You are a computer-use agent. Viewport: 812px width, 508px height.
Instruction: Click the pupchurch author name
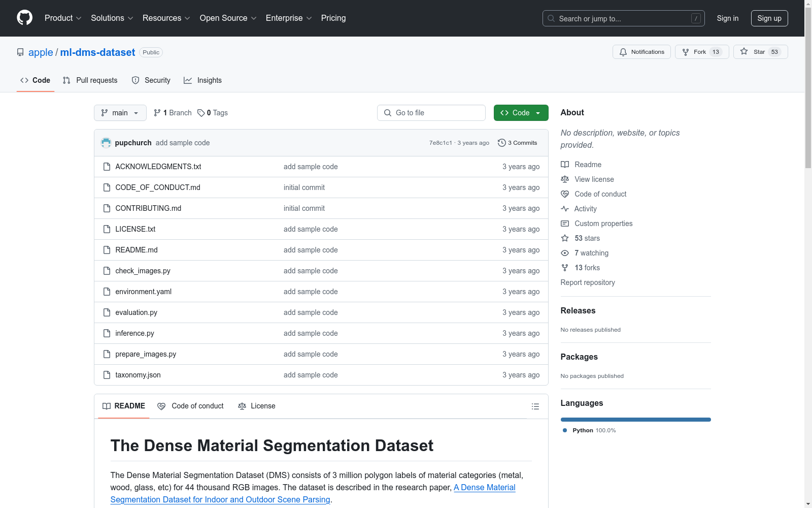133,143
